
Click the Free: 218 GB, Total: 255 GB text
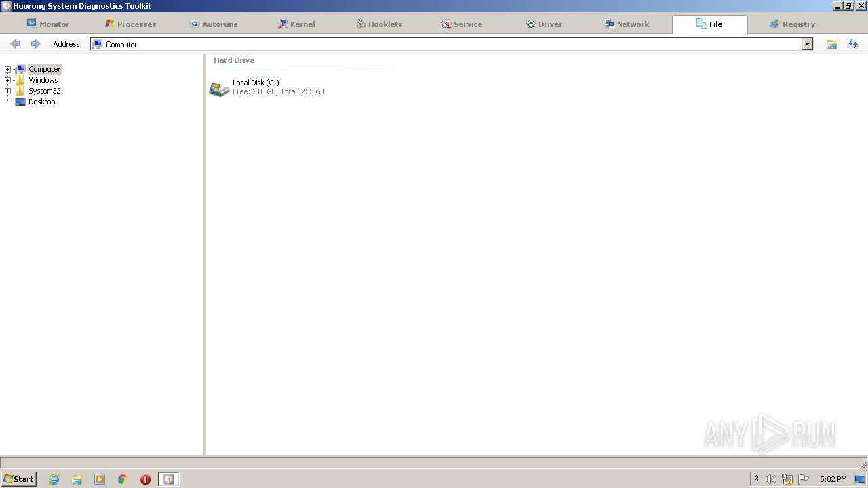[278, 91]
